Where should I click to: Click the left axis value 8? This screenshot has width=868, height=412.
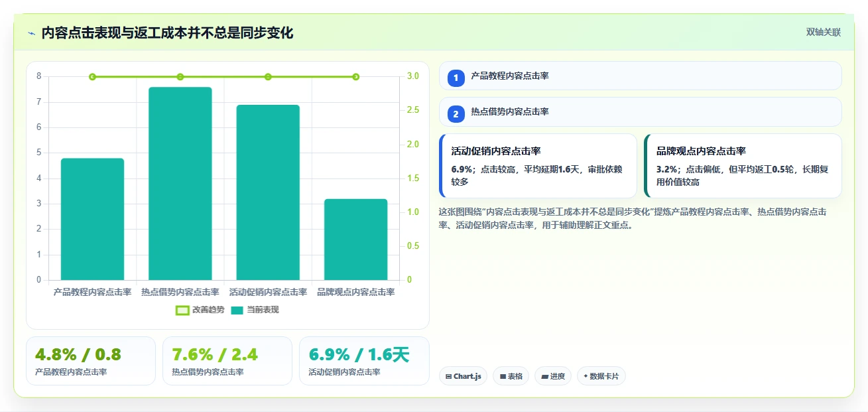click(39, 76)
